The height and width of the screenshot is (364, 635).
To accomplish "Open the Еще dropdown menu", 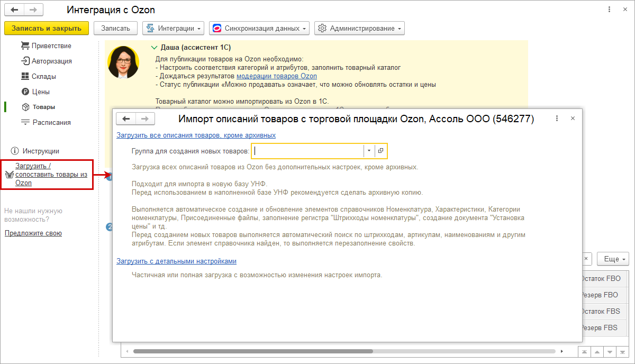I will (613, 259).
